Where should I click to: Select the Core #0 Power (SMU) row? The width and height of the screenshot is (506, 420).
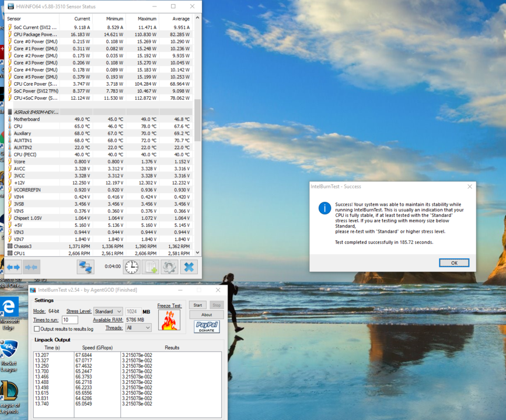[99, 41]
